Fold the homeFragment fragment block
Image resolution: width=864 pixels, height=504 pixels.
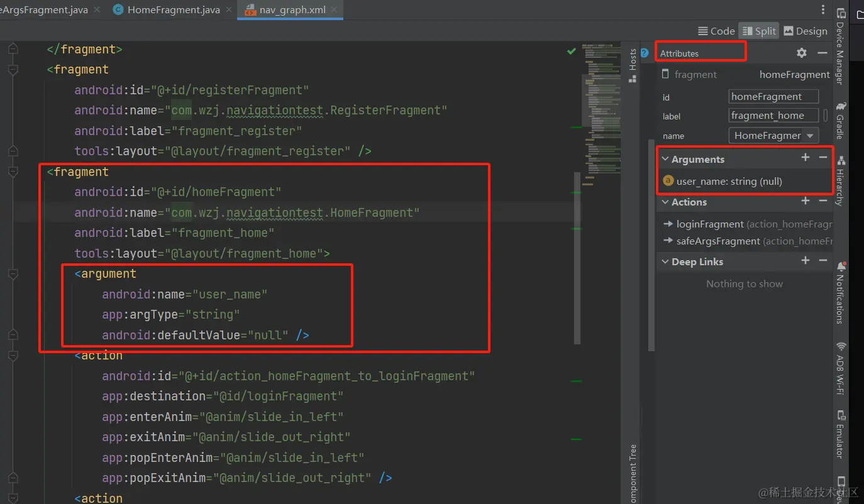point(13,172)
